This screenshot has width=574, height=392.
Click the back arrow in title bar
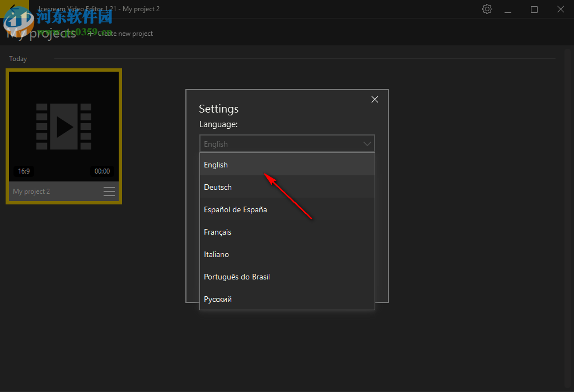click(x=12, y=8)
